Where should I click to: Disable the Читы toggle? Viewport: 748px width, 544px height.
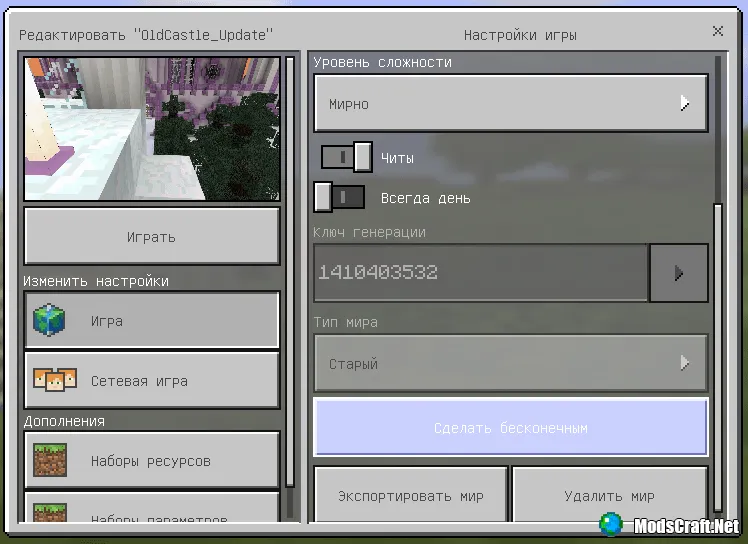click(347, 158)
